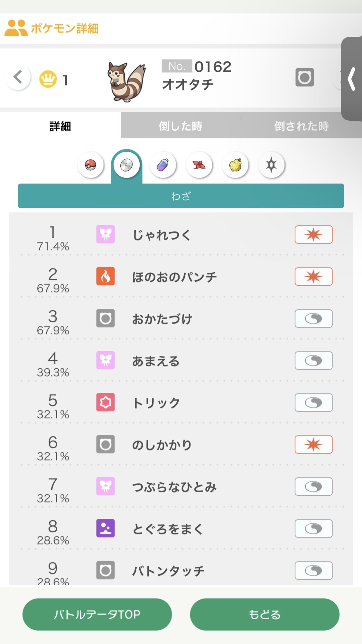The width and height of the screenshot is (362, 644).
Task: Expand the gray side drawer handle
Action: 352,79
